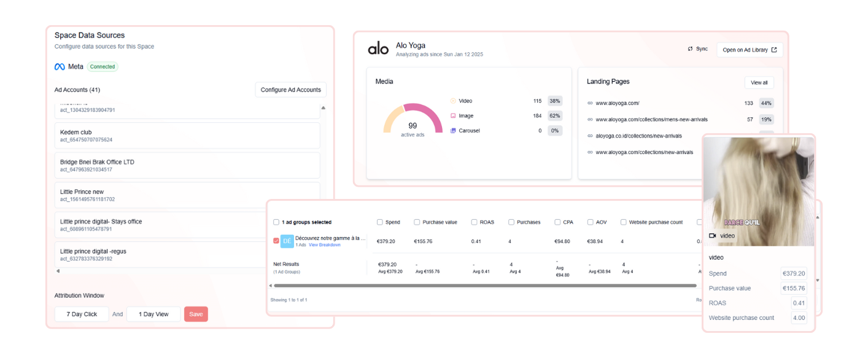Click the video camera icon on the thumbnail
Image resolution: width=868 pixels, height=358 pixels.
pos(713,236)
